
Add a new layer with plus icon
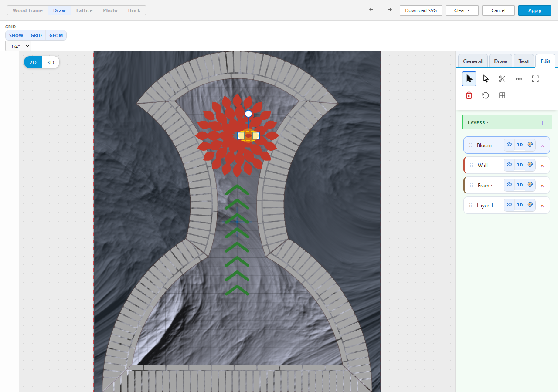coord(543,123)
